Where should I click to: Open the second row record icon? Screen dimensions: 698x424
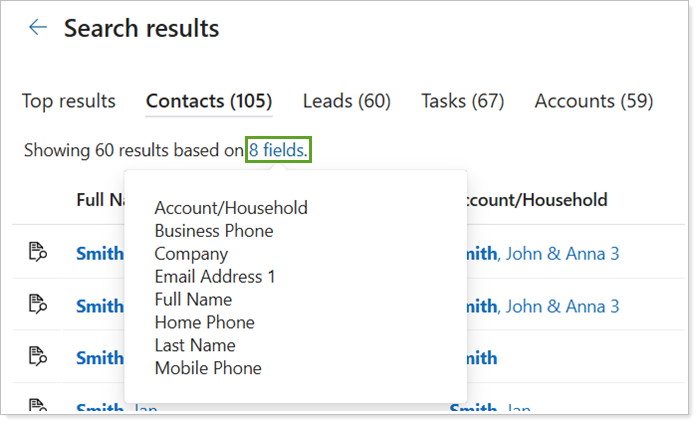click(x=38, y=305)
